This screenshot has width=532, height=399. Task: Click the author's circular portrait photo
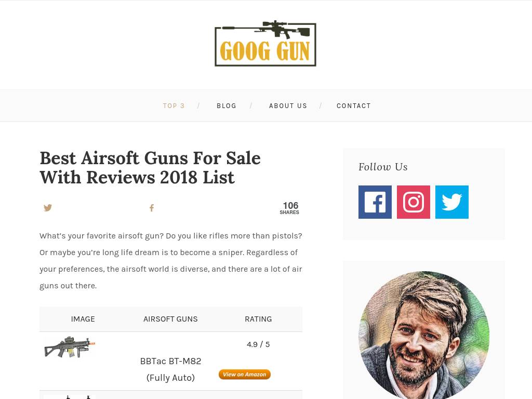pos(424,335)
